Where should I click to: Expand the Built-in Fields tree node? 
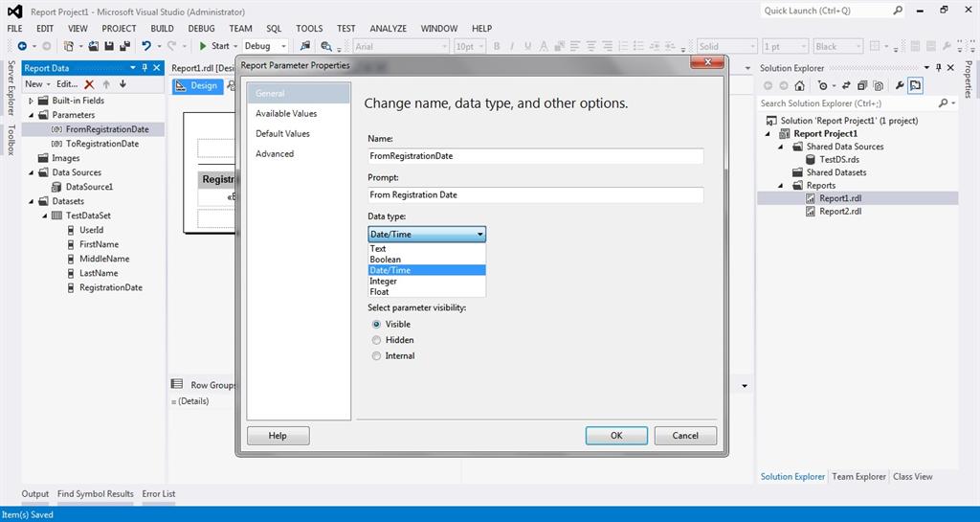point(32,101)
